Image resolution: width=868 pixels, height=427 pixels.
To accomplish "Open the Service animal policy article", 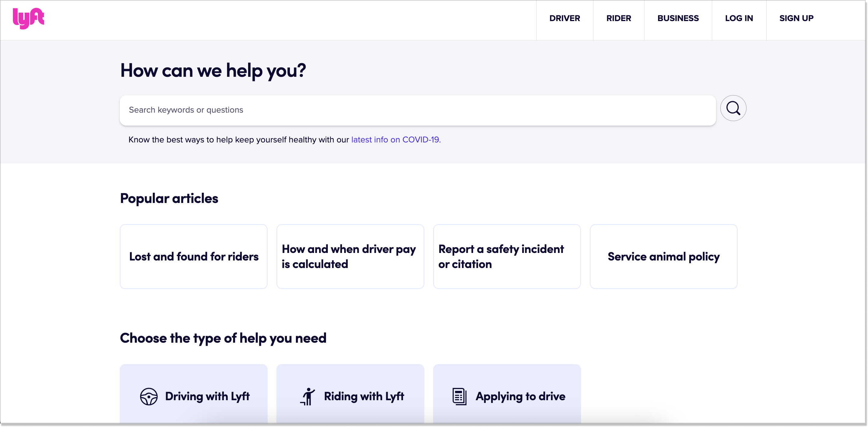I will tap(663, 256).
